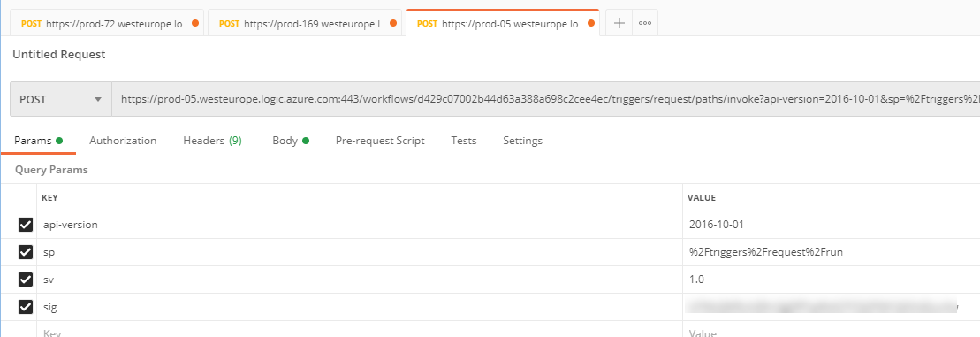This screenshot has width=980, height=337.
Task: Close the prod-72 tab via its orange dot
Action: 195,23
